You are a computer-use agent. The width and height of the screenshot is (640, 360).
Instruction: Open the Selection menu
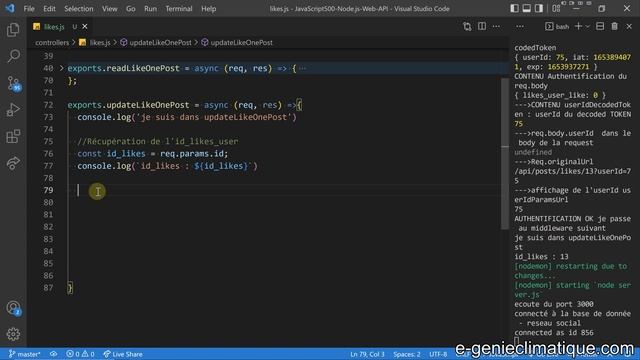click(x=78, y=9)
